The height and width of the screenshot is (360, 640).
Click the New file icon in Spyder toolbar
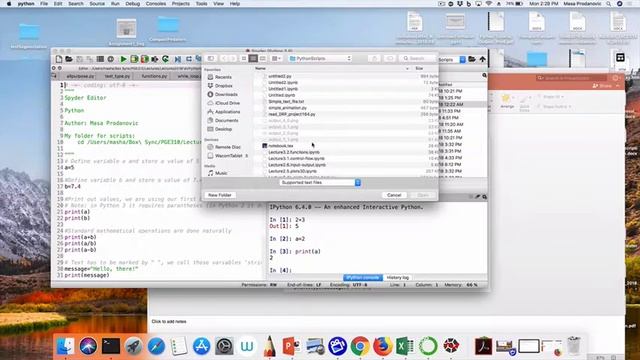tap(59, 59)
